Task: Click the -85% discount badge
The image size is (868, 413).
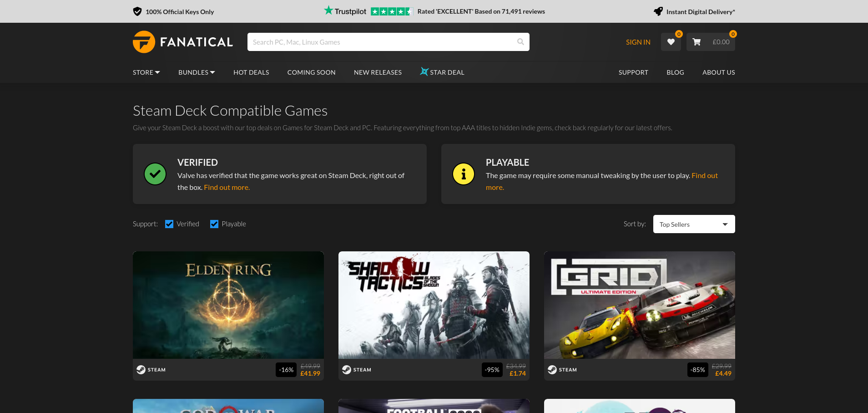Action: pos(697,370)
